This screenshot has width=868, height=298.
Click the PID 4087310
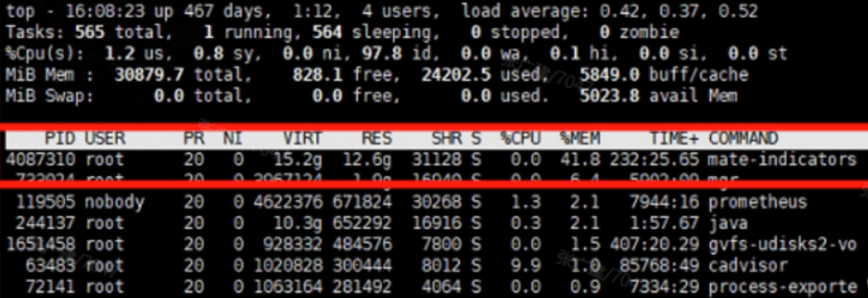40,160
